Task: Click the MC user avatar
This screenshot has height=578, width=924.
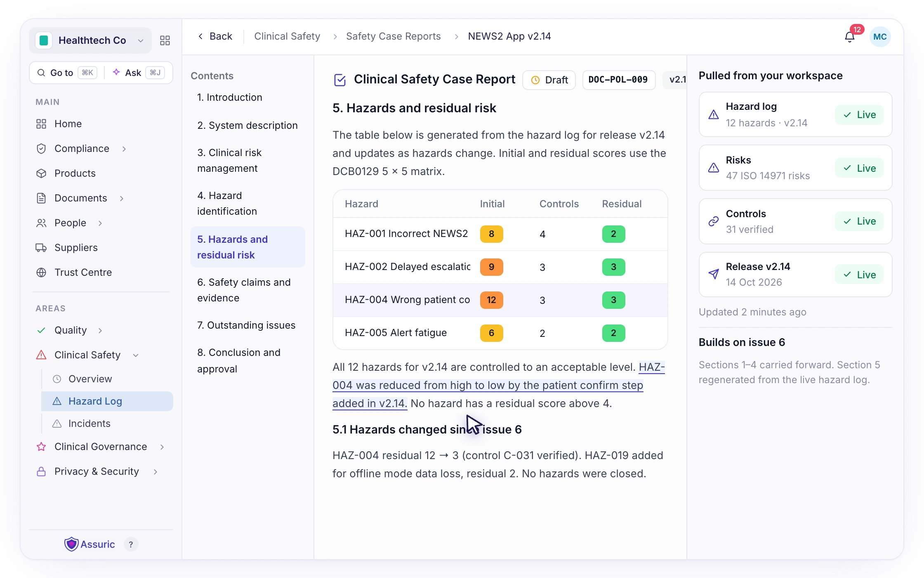Action: pyautogui.click(x=880, y=37)
